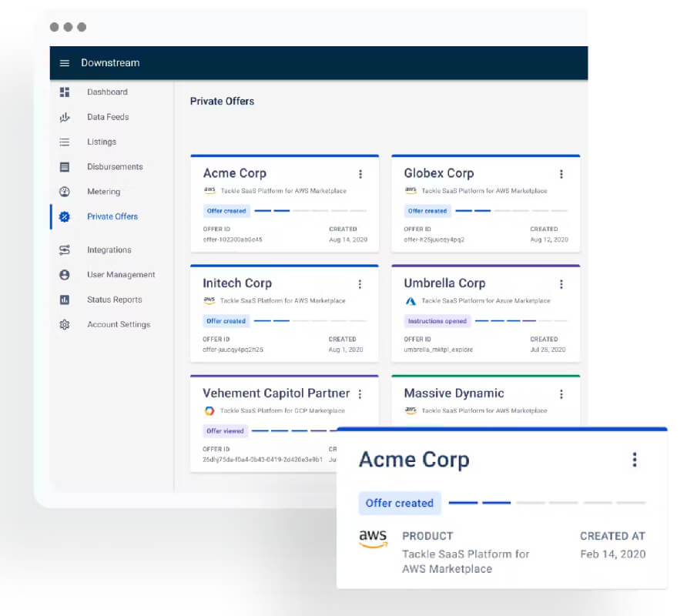
Task: Select Metering in the sidebar
Action: click(x=103, y=192)
